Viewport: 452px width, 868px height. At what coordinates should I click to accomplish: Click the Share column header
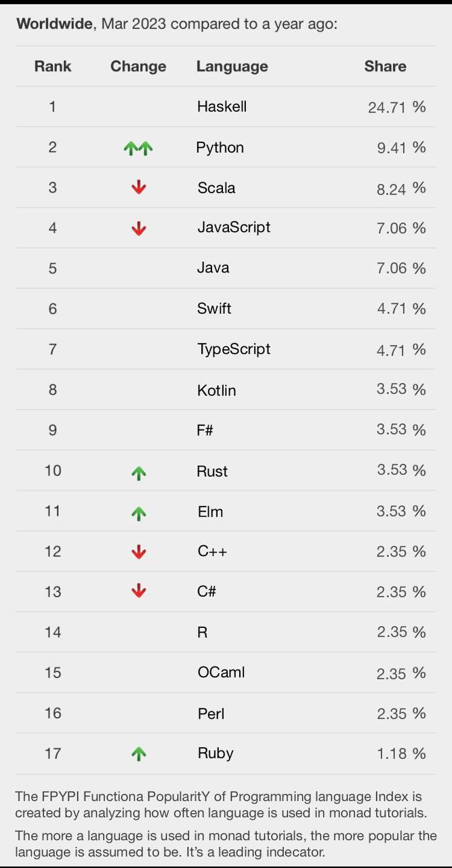386,66
